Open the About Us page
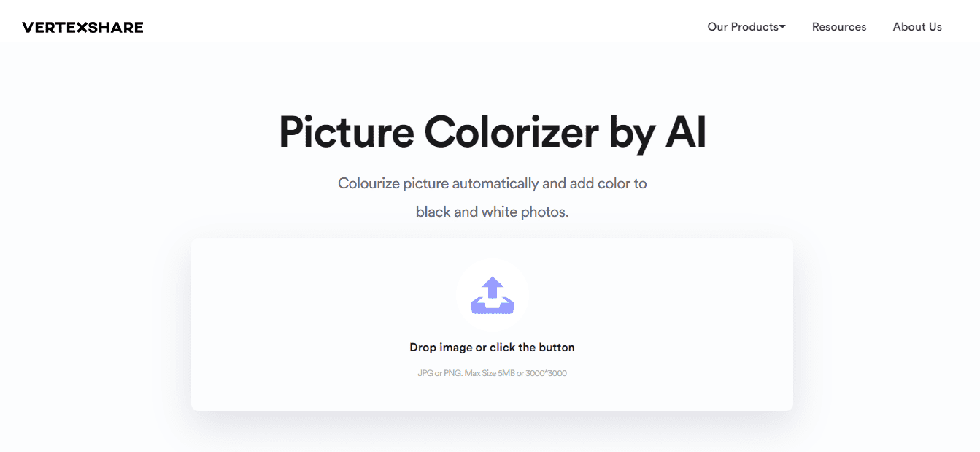 tap(917, 27)
